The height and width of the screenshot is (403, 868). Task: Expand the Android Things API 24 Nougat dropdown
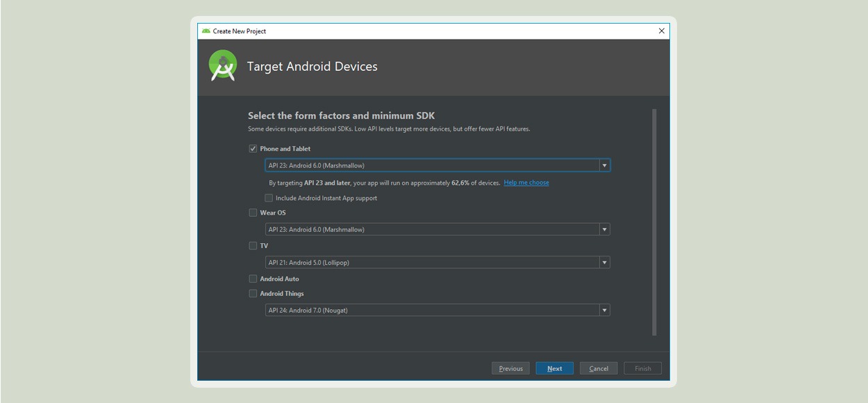pyautogui.click(x=604, y=311)
